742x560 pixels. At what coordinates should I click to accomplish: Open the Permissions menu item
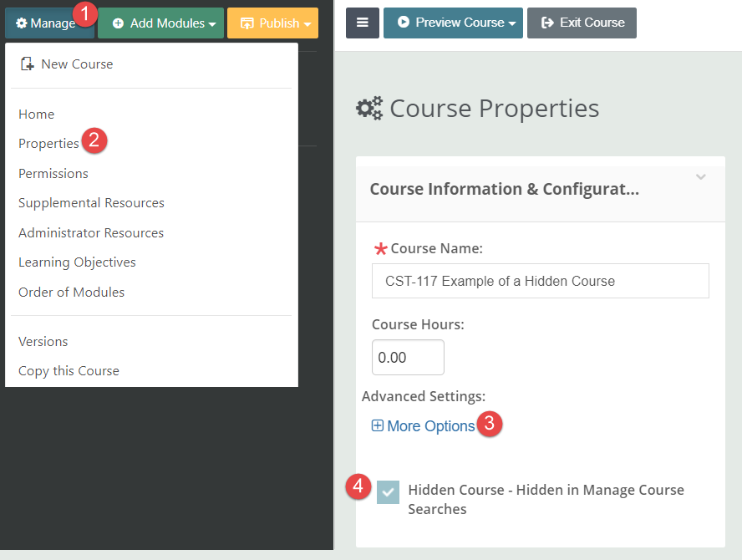pyautogui.click(x=53, y=173)
